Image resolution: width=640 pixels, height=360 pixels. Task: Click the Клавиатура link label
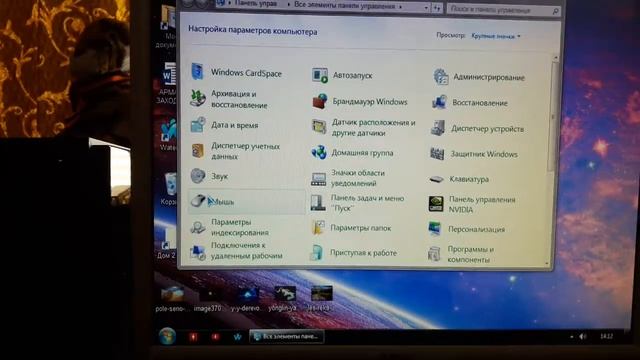tap(469, 179)
